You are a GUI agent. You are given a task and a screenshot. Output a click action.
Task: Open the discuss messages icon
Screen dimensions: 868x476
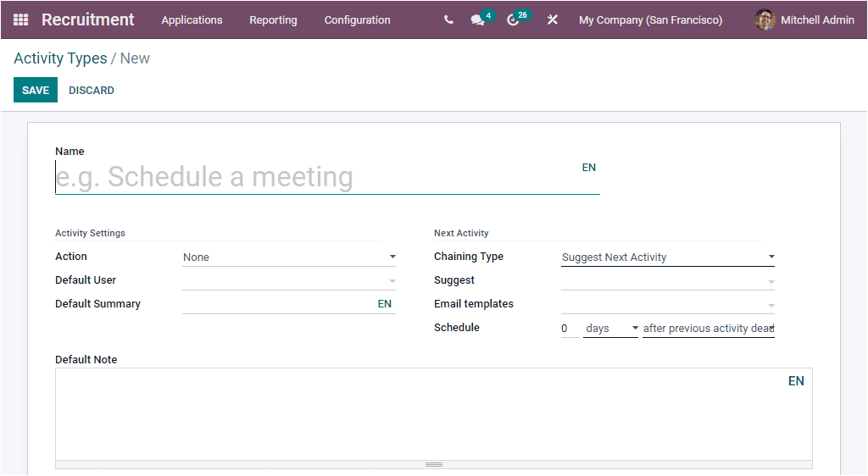click(478, 19)
